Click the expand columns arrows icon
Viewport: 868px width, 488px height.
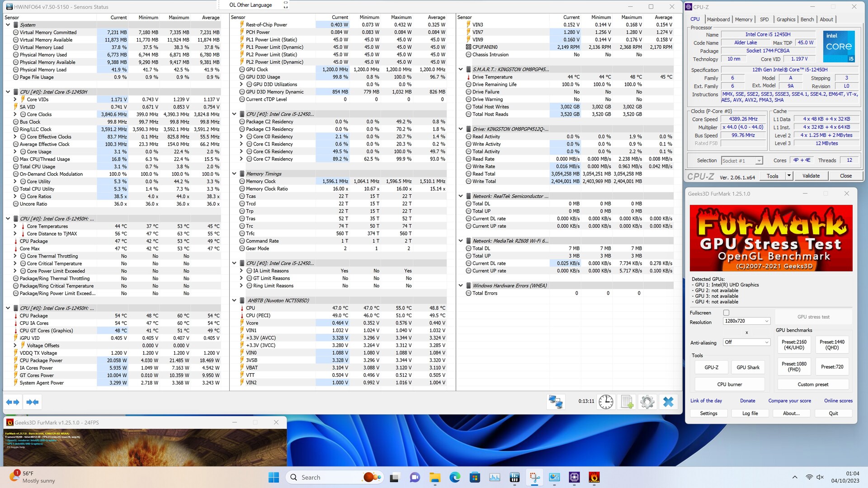[x=13, y=402]
